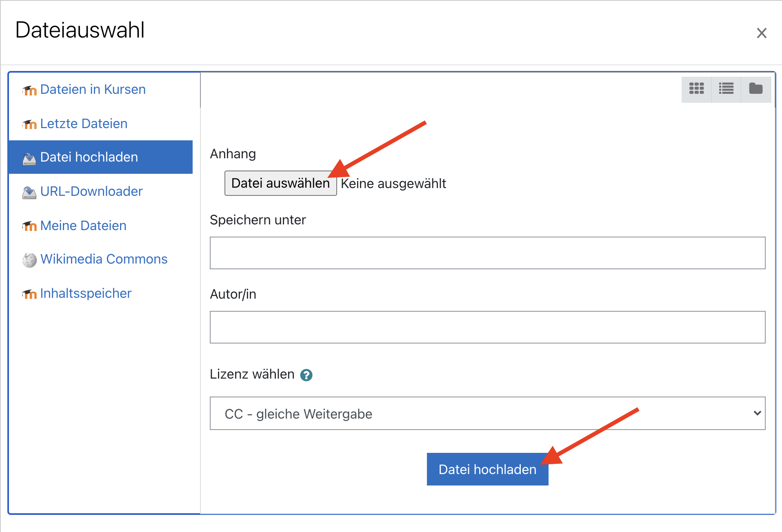Click help icon beside Lizenz wählen
The height and width of the screenshot is (532, 782).
point(306,375)
